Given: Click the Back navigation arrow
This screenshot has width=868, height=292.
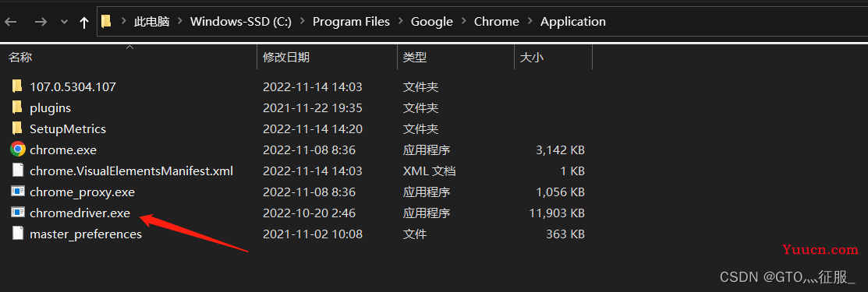Looking at the screenshot, I should coord(10,22).
